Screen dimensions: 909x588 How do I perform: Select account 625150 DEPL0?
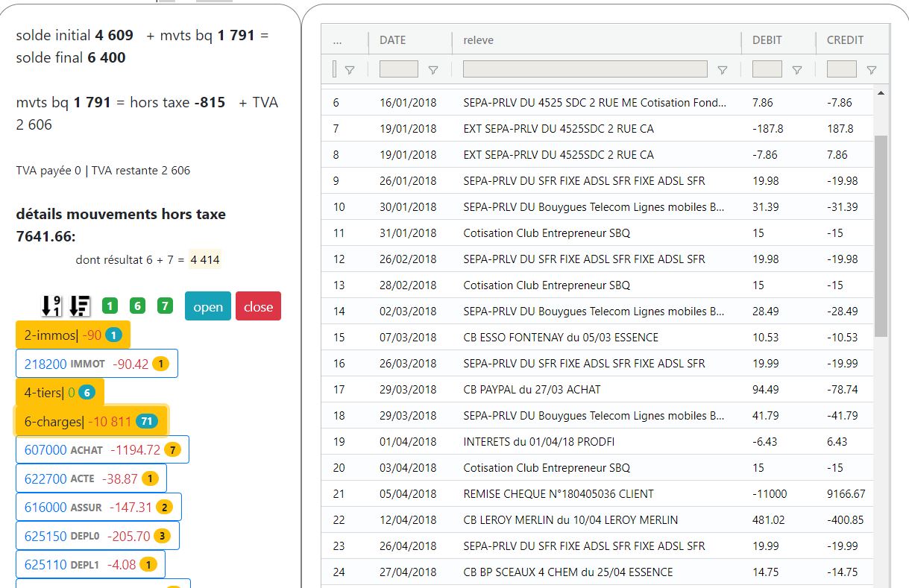point(97,535)
